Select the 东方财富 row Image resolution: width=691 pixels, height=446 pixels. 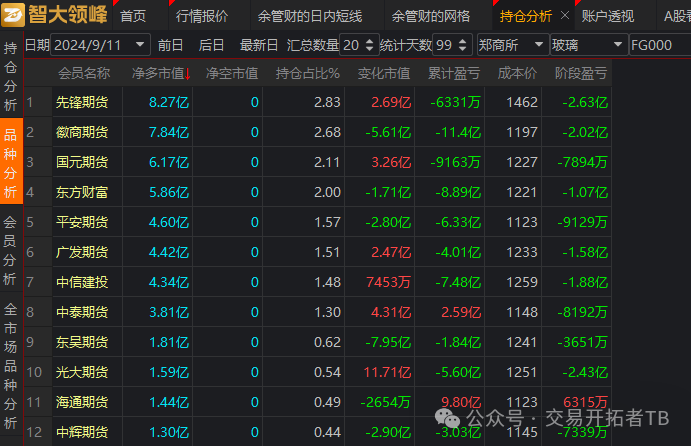point(318,192)
